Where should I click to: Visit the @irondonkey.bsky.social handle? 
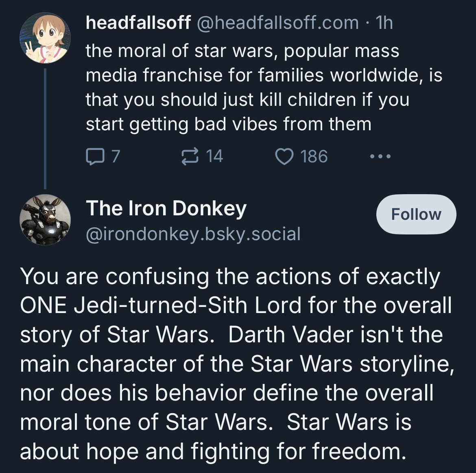(x=193, y=234)
